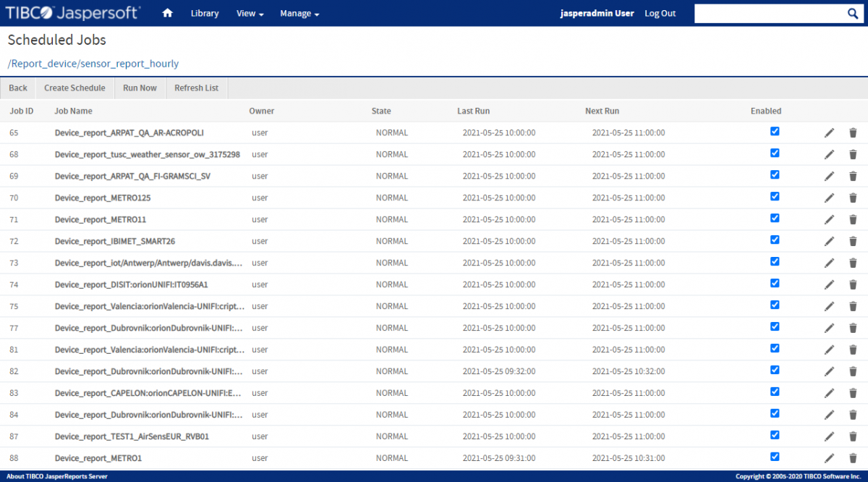Delete the Device_report_METRO1 job
The height and width of the screenshot is (482, 868).
point(853,458)
